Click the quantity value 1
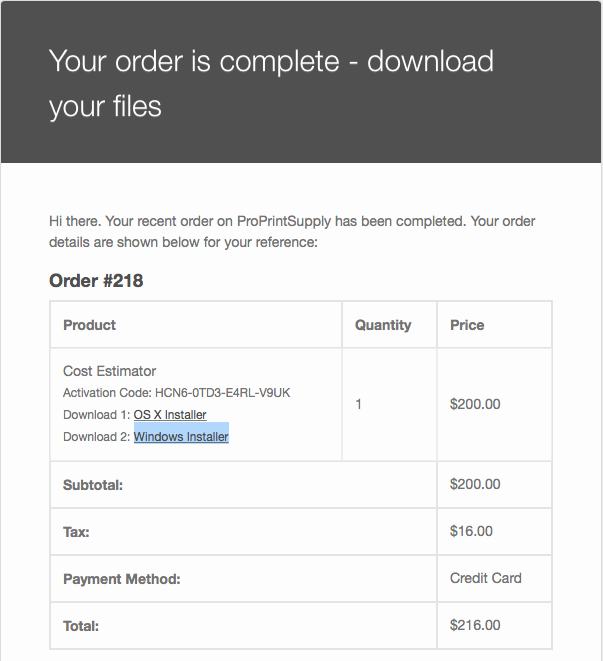This screenshot has height=661, width=603. (x=358, y=404)
